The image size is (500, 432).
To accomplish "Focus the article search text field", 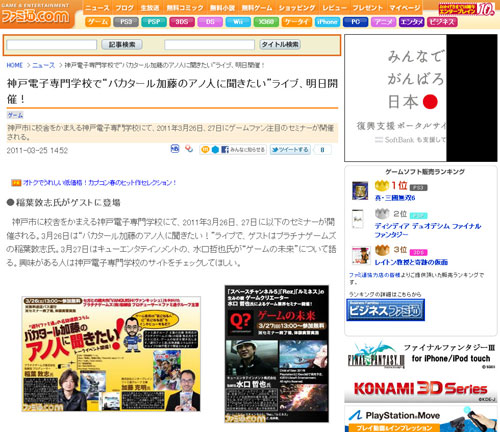I will coord(52,45).
